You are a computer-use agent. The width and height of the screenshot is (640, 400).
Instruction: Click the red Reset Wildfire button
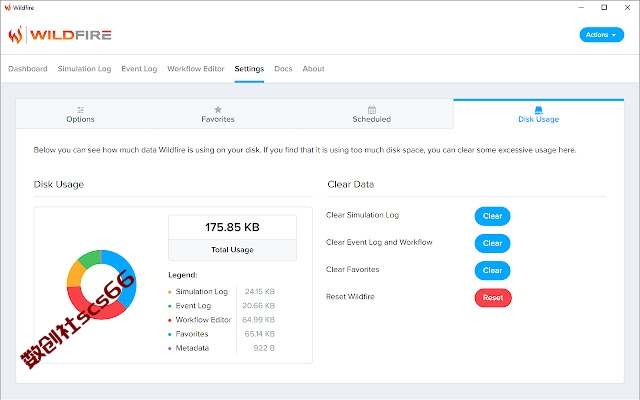493,298
